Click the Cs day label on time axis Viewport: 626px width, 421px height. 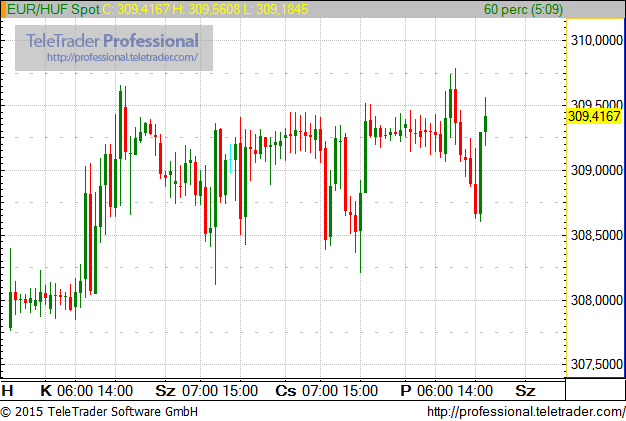tap(285, 391)
